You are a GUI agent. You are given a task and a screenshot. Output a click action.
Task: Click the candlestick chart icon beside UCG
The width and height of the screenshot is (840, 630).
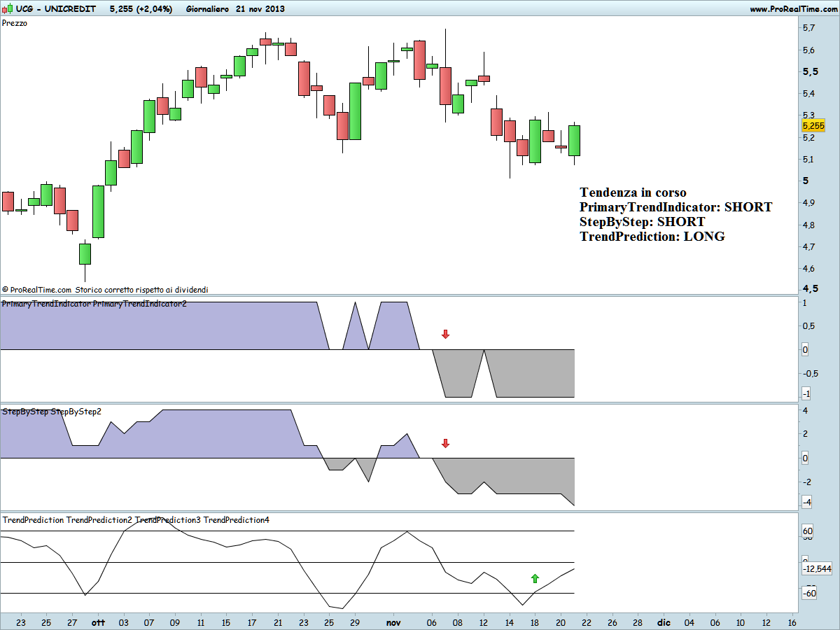point(7,9)
